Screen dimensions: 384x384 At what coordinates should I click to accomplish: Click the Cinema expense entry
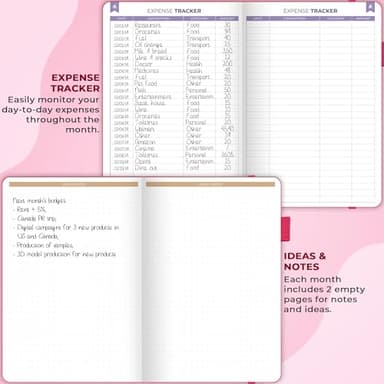pyautogui.click(x=144, y=148)
